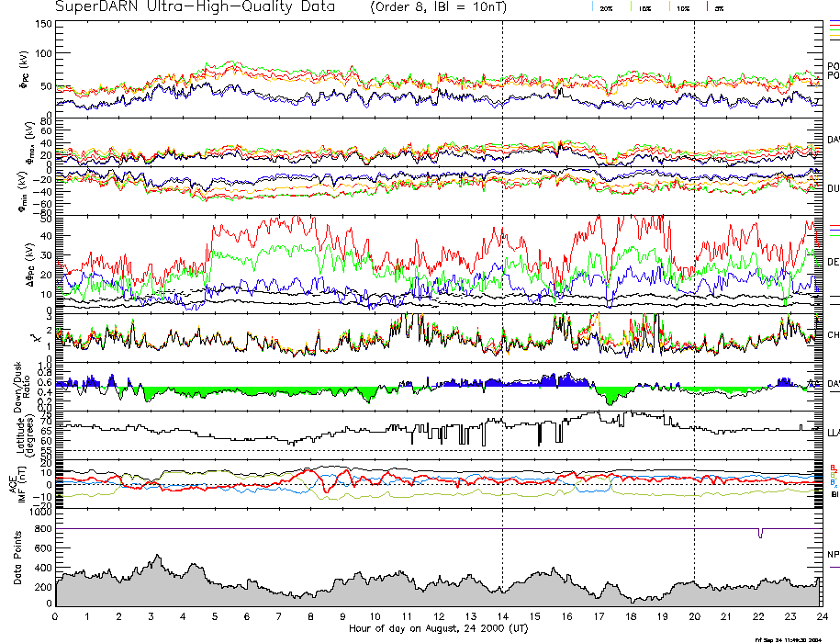This screenshot has height=643, width=840.
Task: Click the small purple marker near hour 22
Action: [760, 533]
